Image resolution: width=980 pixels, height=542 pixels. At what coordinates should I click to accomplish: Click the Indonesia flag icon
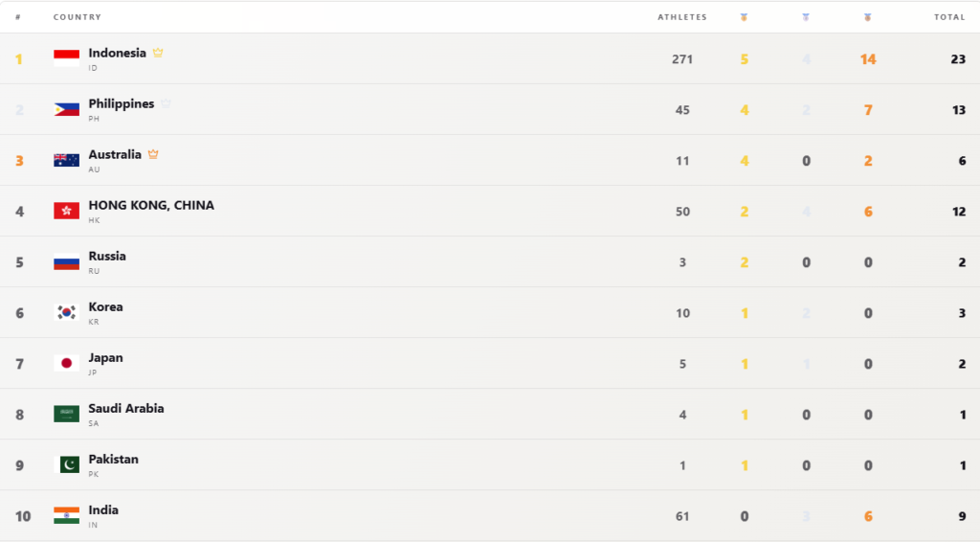click(x=66, y=58)
